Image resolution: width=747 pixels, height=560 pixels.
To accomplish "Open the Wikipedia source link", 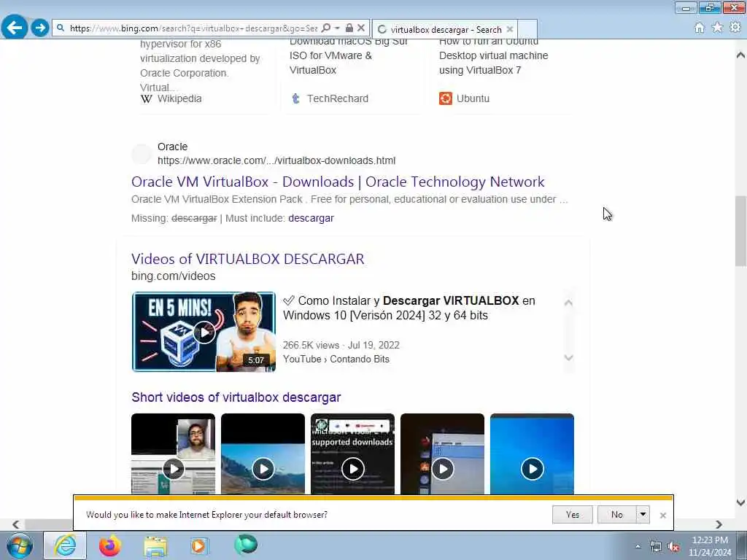I will [179, 98].
